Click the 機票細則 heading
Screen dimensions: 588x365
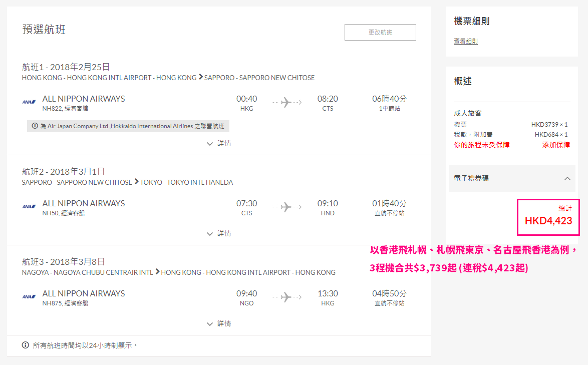coord(472,21)
